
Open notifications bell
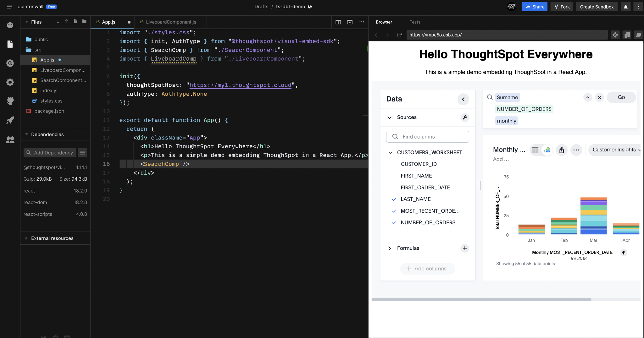pos(626,7)
